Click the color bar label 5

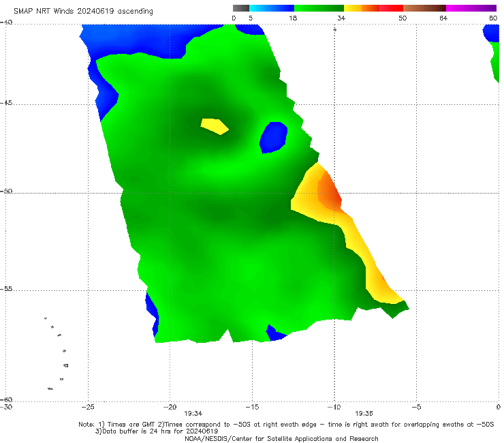[251, 18]
